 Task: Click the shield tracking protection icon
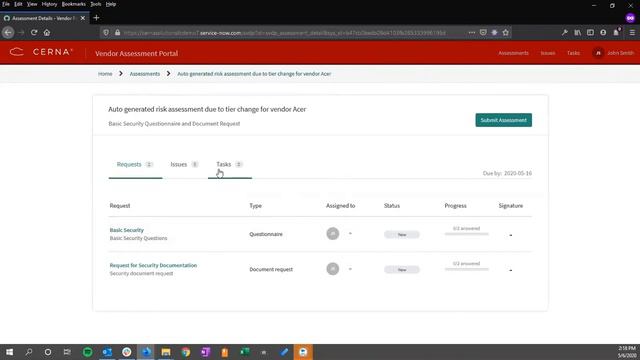pos(106,33)
